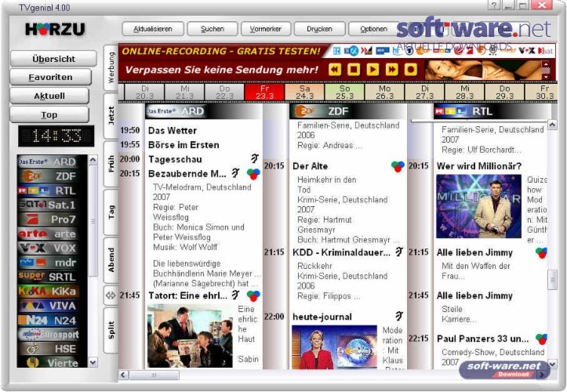The height and width of the screenshot is (392, 567).
Task: Click the horizontal scrollbar left arrow
Action: [x=124, y=375]
